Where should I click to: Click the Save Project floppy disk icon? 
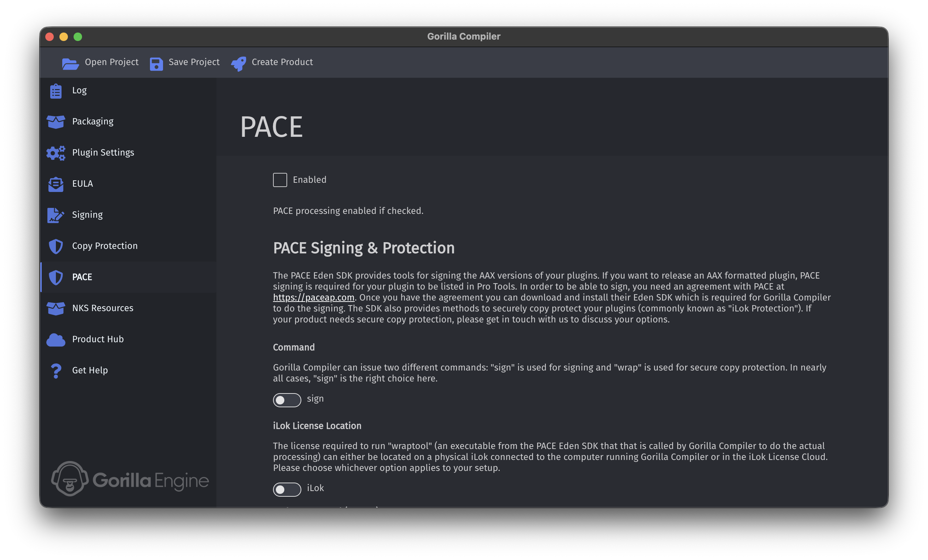156,64
